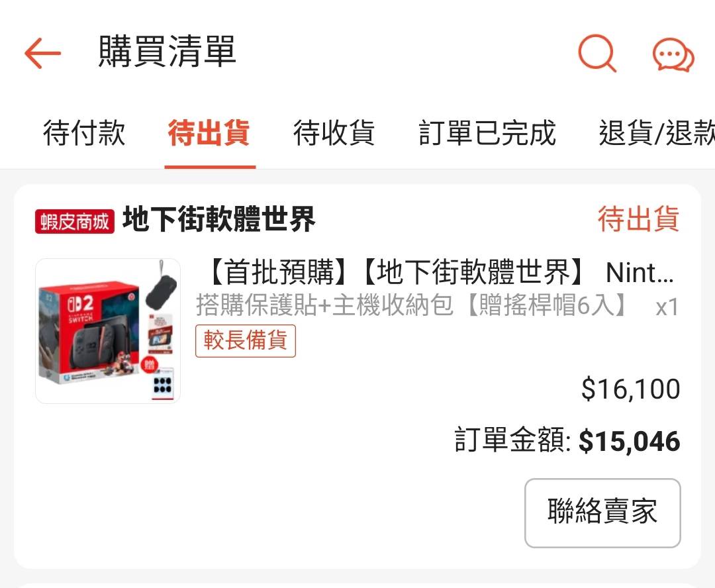This screenshot has height=588, width=715.
Task: Contact seller via 聯絡賣家 button
Action: pyautogui.click(x=602, y=513)
